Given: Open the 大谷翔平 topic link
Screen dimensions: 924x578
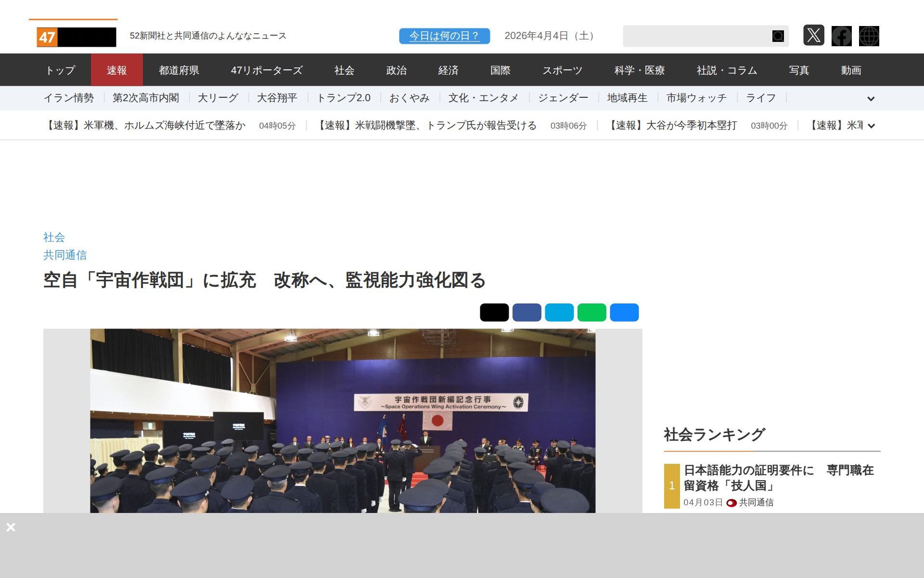Looking at the screenshot, I should click(x=277, y=98).
